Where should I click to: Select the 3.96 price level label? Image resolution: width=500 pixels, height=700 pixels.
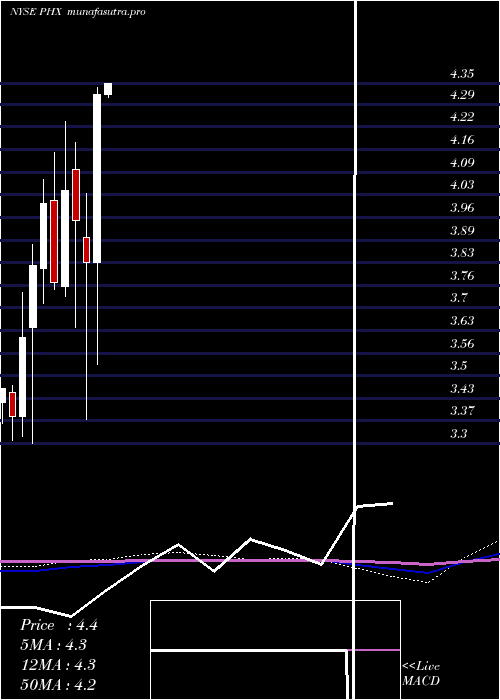(x=462, y=208)
